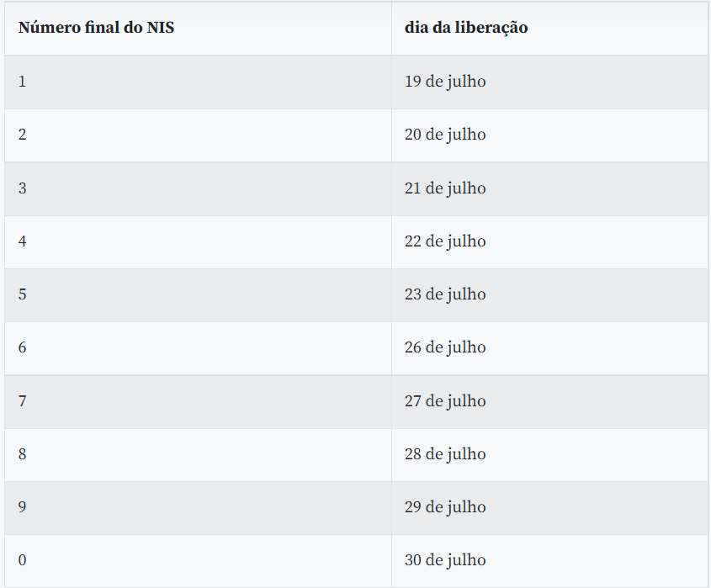Image resolution: width=711 pixels, height=588 pixels.
Task: Click the '27 de julho' date cell
Action: [x=549, y=401]
